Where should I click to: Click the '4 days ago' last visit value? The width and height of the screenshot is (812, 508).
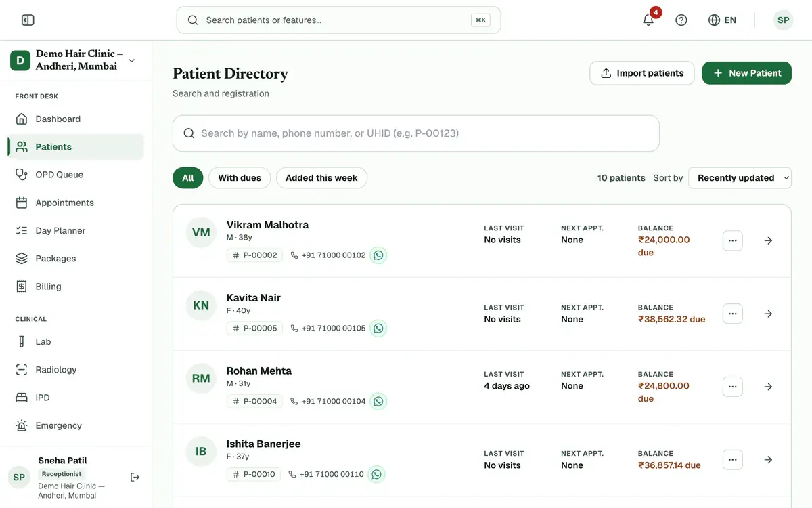[507, 386]
